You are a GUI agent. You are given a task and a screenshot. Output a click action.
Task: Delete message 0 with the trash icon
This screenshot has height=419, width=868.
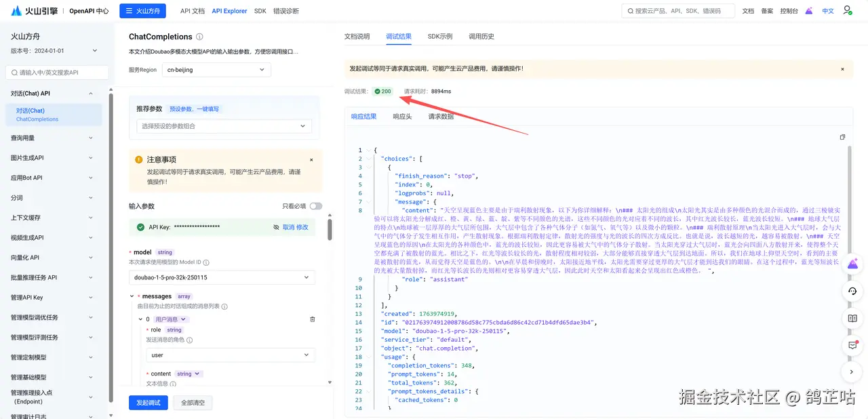pyautogui.click(x=312, y=319)
